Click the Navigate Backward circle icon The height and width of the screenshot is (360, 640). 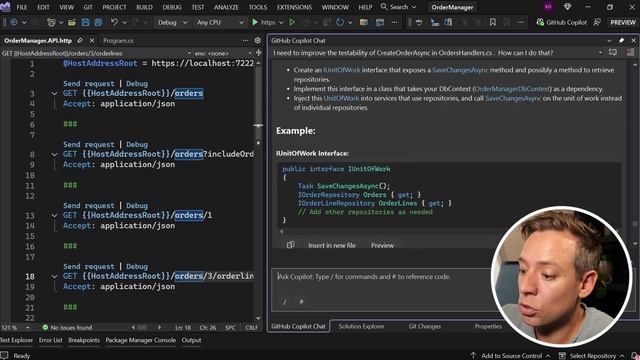point(14,22)
